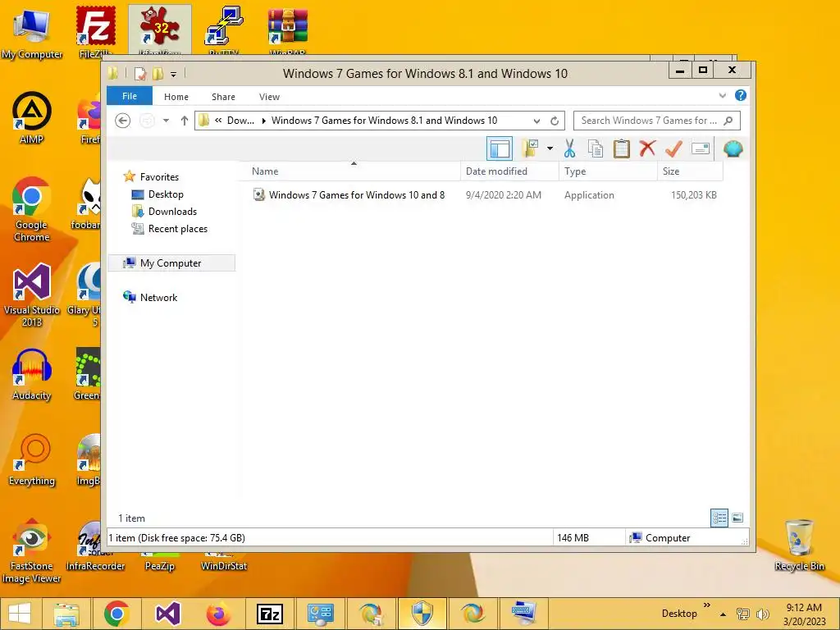
Task: Click the 9/4/2020 2:20 AM date cell
Action: (503, 195)
